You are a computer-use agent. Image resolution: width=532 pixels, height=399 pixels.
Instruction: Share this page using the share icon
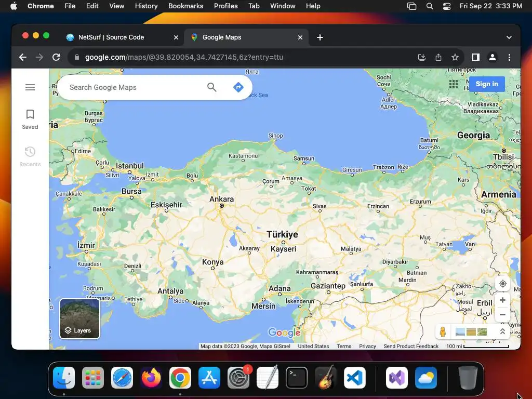tap(438, 57)
